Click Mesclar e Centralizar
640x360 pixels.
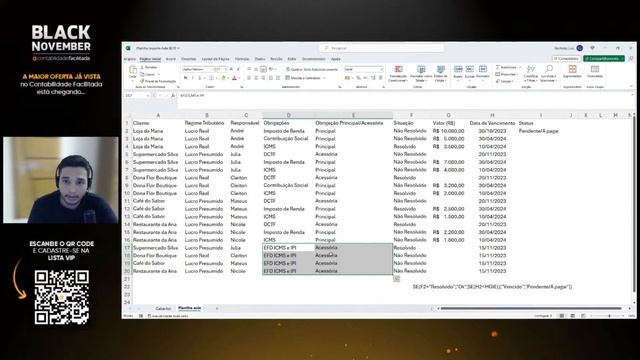point(304,78)
